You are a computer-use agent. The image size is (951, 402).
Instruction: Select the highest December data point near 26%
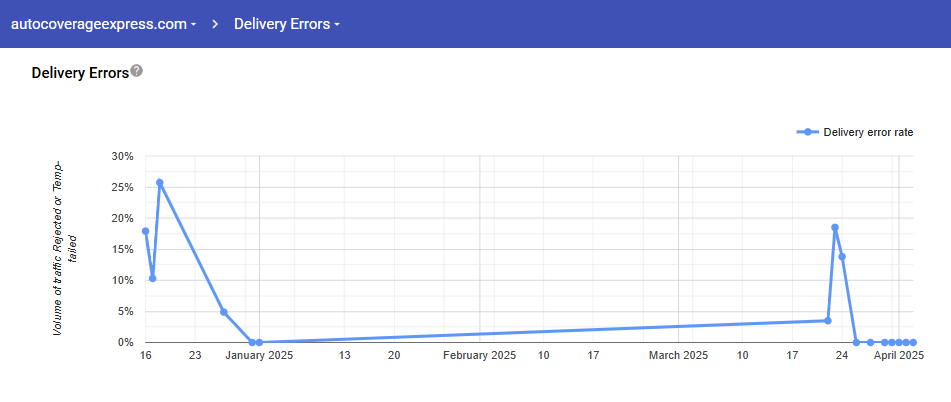pos(160,183)
